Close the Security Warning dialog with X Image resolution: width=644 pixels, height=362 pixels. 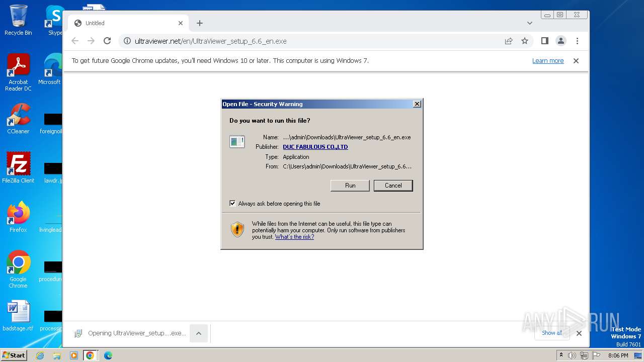[417, 104]
